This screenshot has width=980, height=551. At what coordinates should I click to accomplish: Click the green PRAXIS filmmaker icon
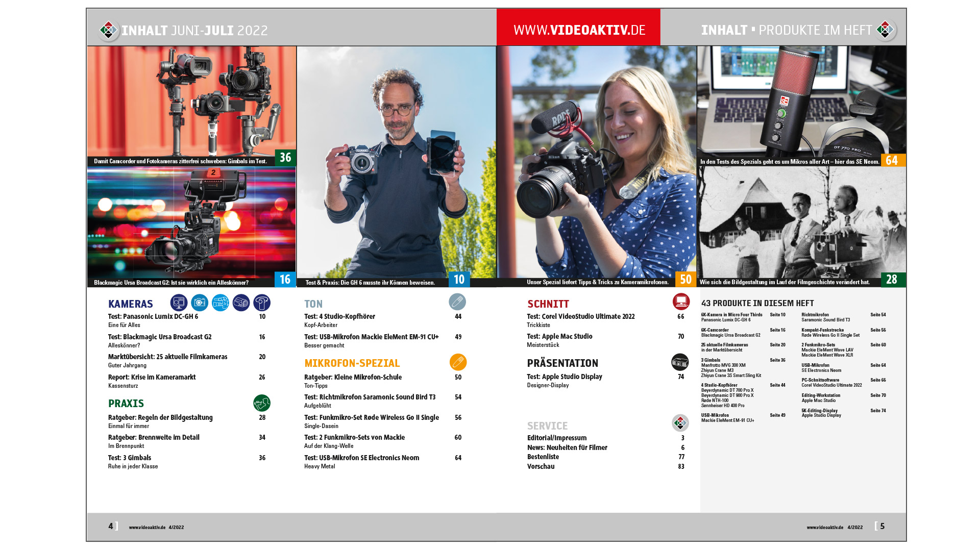262,403
